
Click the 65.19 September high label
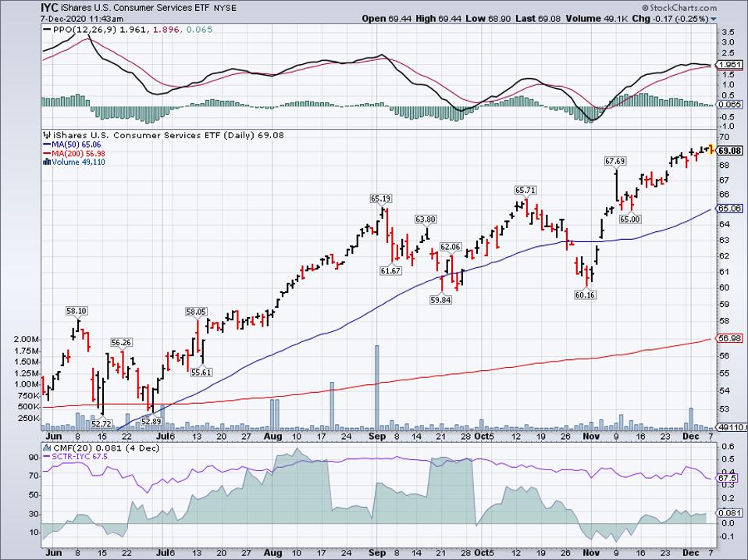(x=381, y=198)
